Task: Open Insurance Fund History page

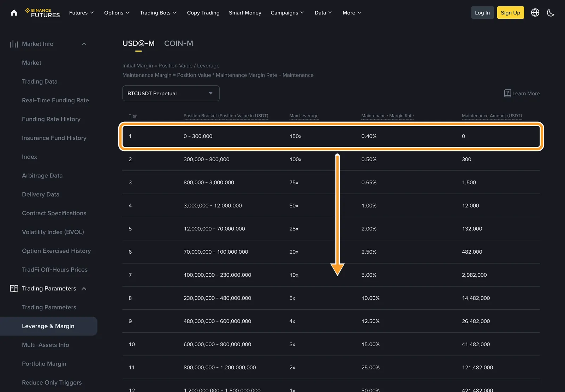Action: [x=54, y=138]
